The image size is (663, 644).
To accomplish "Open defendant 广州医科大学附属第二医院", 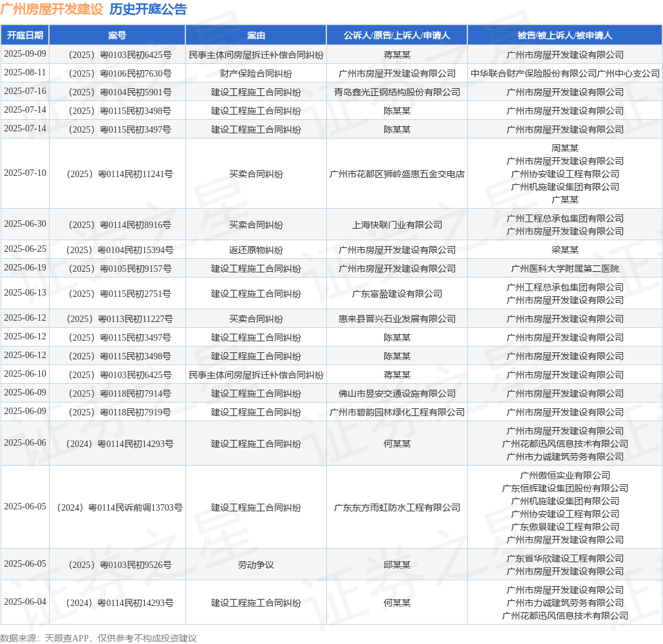I will [x=565, y=269].
